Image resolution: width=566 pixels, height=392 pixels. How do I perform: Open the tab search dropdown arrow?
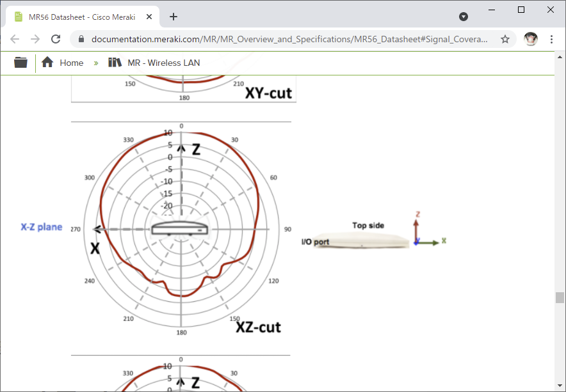click(464, 17)
